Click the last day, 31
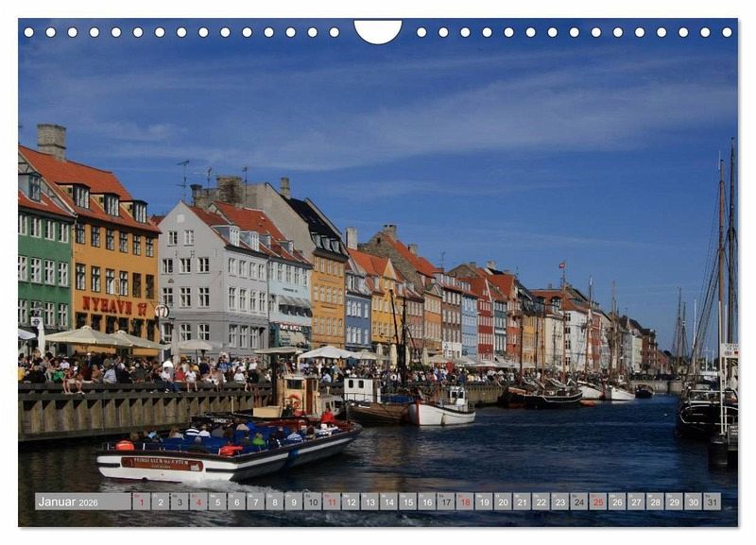 tap(712, 502)
